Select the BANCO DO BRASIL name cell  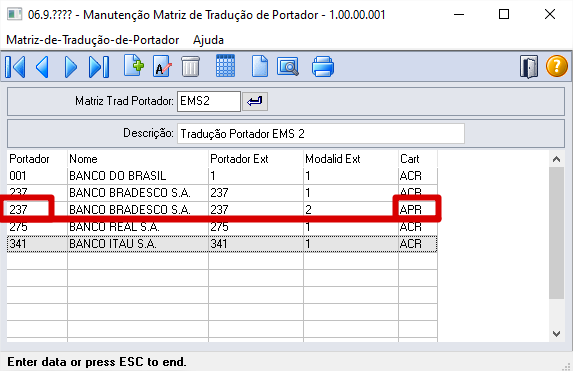click(138, 176)
